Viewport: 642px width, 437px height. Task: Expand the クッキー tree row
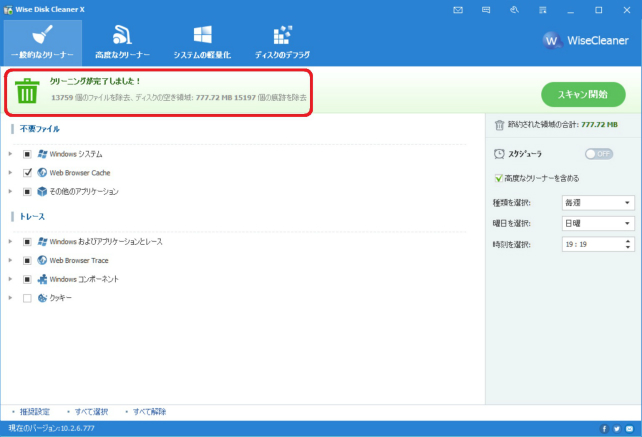11,298
